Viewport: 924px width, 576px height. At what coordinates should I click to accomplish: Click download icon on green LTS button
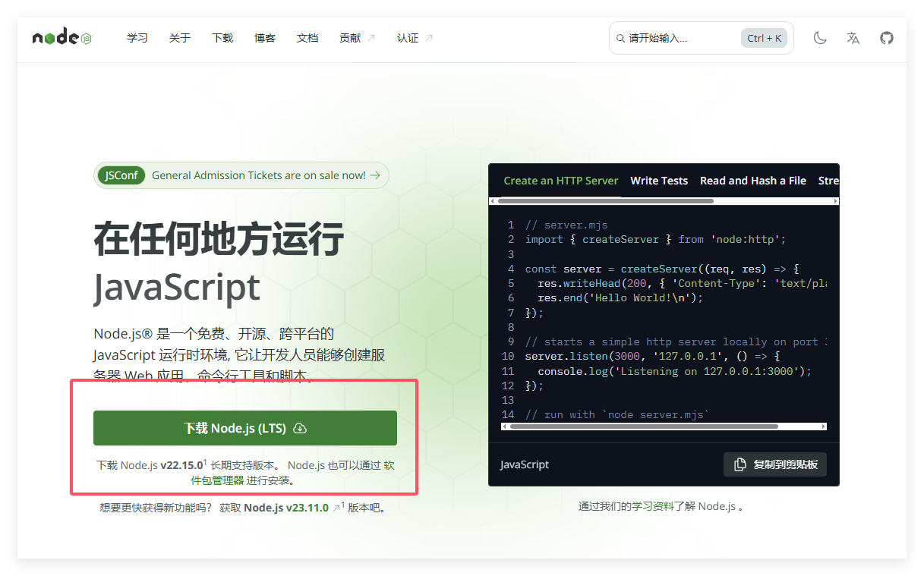point(300,428)
